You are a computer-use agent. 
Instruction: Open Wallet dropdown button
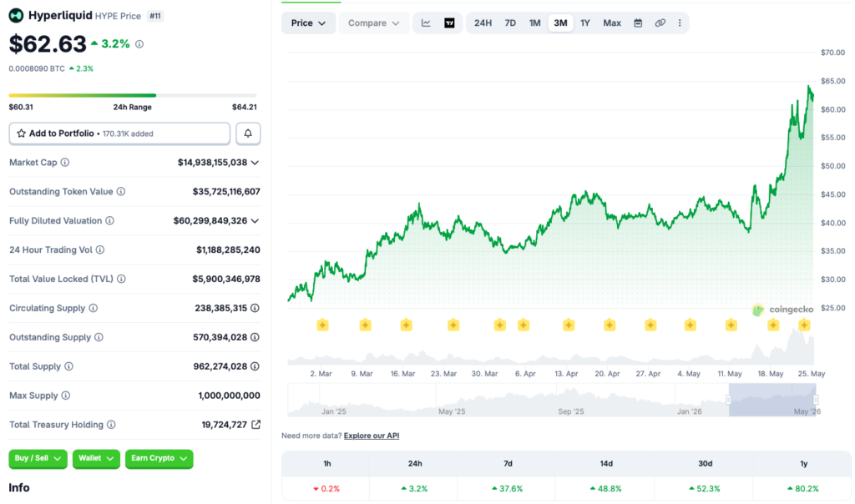coord(96,459)
